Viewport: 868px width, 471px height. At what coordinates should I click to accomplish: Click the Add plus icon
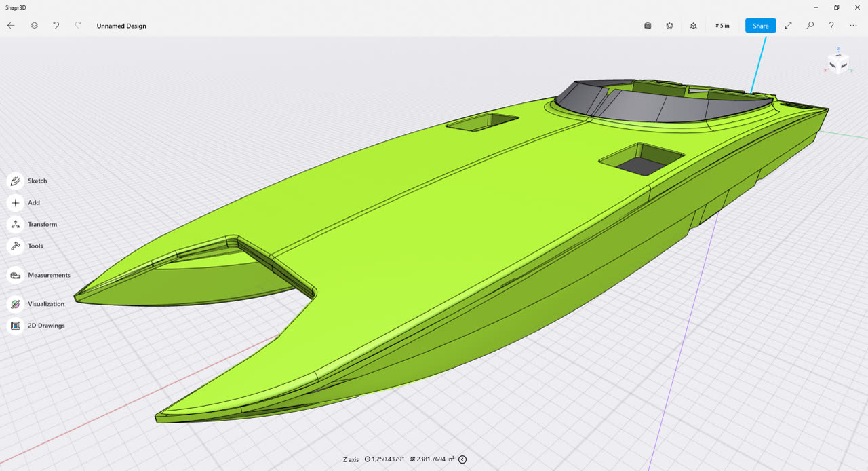15,202
